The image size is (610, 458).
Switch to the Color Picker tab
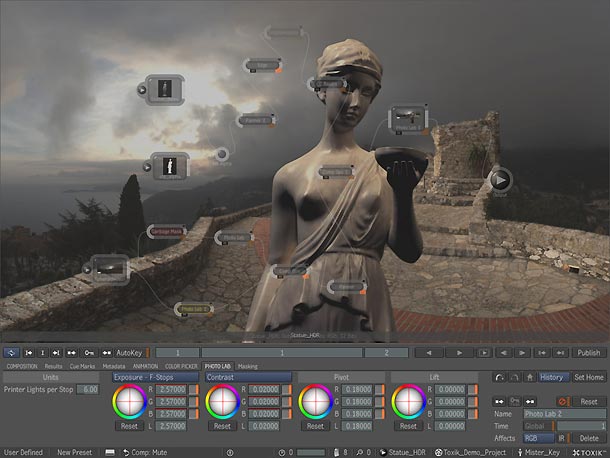(180, 366)
